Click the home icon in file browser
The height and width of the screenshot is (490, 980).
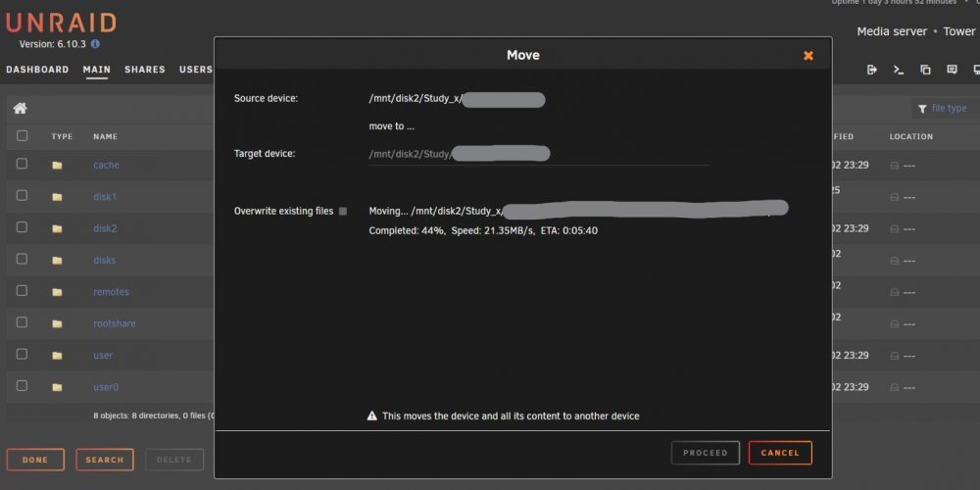(20, 108)
